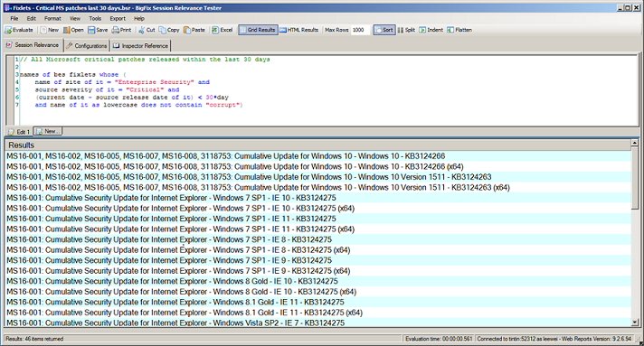Open the Help menu

(139, 18)
